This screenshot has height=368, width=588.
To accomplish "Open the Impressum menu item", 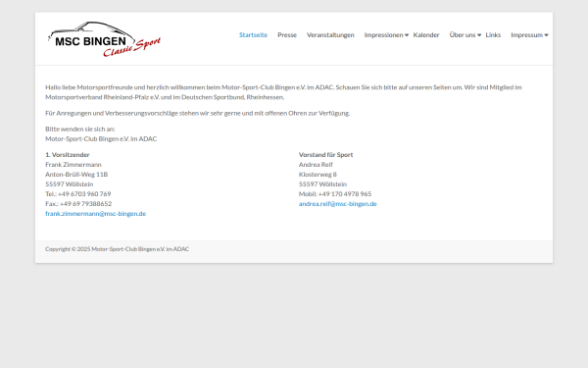I will [x=526, y=35].
